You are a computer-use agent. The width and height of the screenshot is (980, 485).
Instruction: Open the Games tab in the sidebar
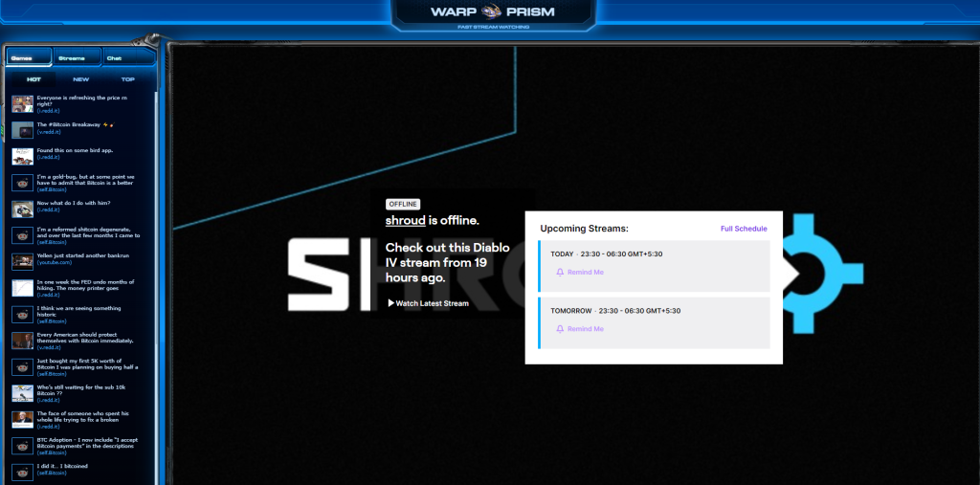(x=28, y=58)
